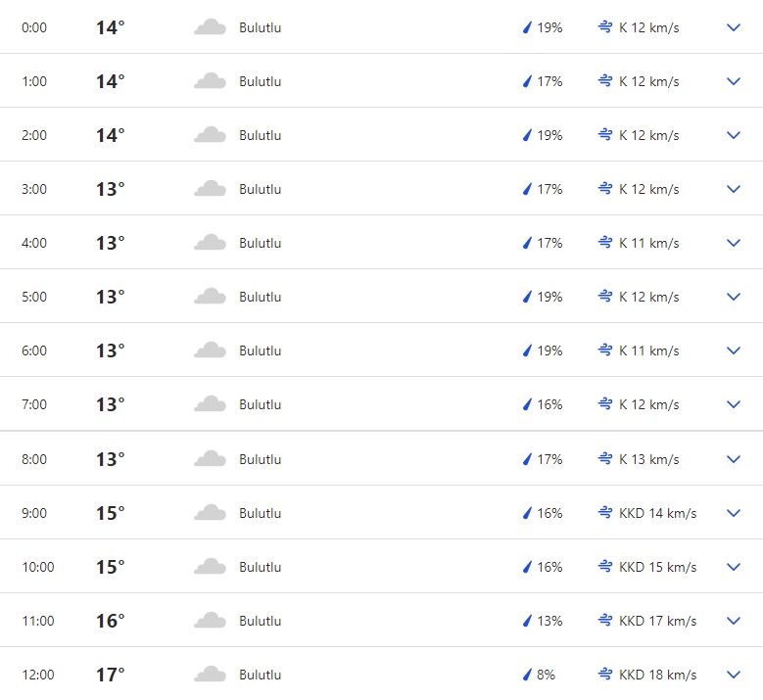The height and width of the screenshot is (700, 763).
Task: Click the Bulutlu text at 6:00
Action: (x=260, y=350)
